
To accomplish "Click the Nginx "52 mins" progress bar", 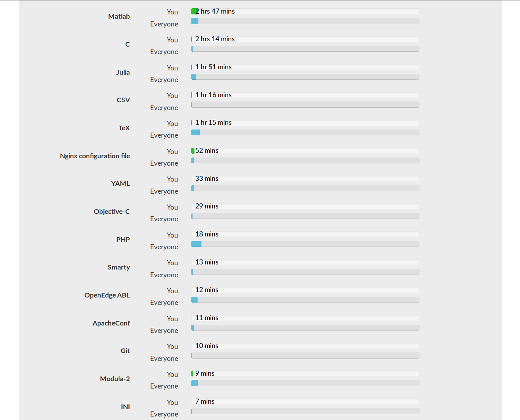I will tap(305, 151).
